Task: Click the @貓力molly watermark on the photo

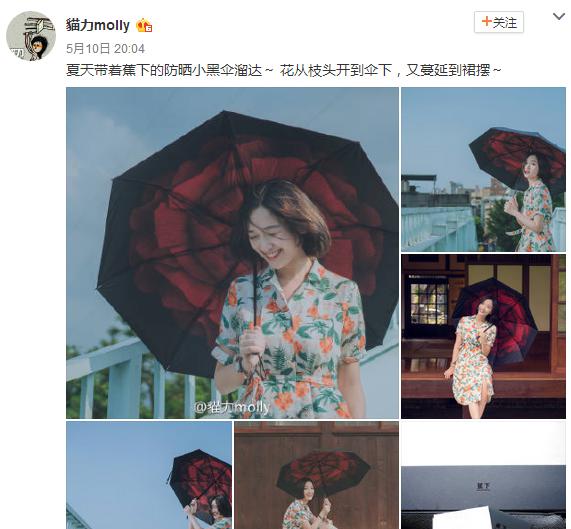Action: [x=232, y=407]
